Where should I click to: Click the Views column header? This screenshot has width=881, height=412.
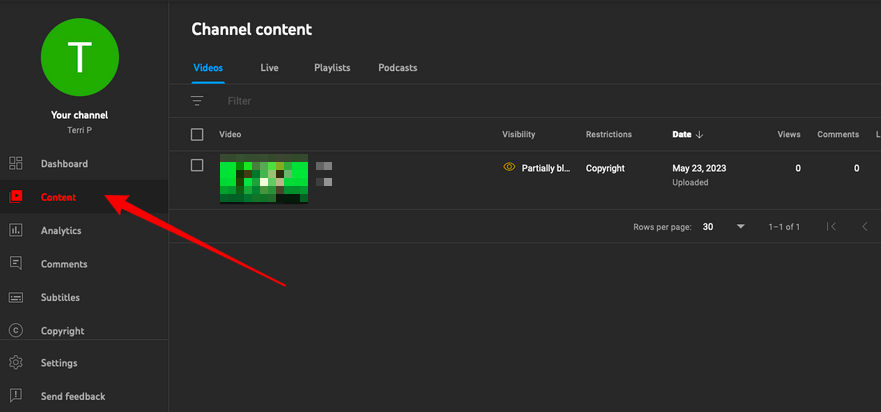point(789,134)
